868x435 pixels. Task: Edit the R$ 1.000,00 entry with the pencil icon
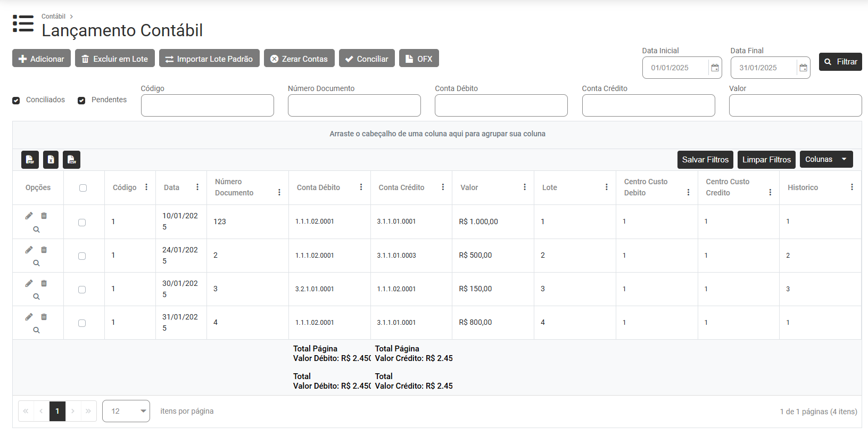click(x=29, y=216)
